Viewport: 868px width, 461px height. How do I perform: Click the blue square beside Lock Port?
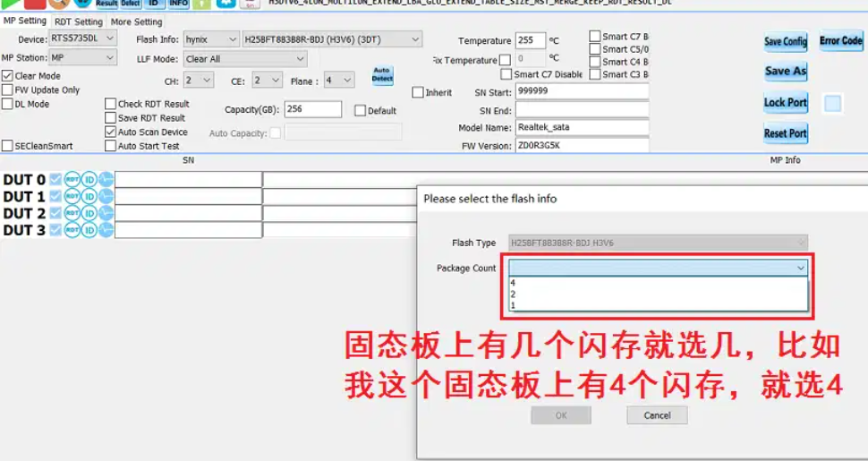832,104
